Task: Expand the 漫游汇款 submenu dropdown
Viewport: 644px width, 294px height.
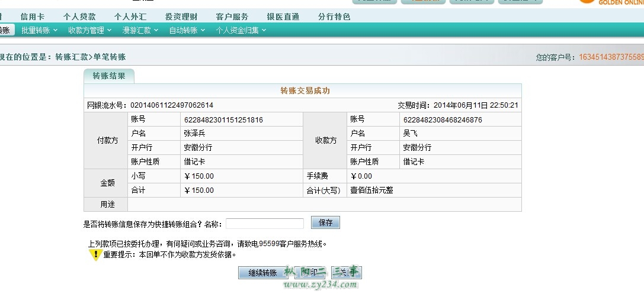Action: [140, 30]
